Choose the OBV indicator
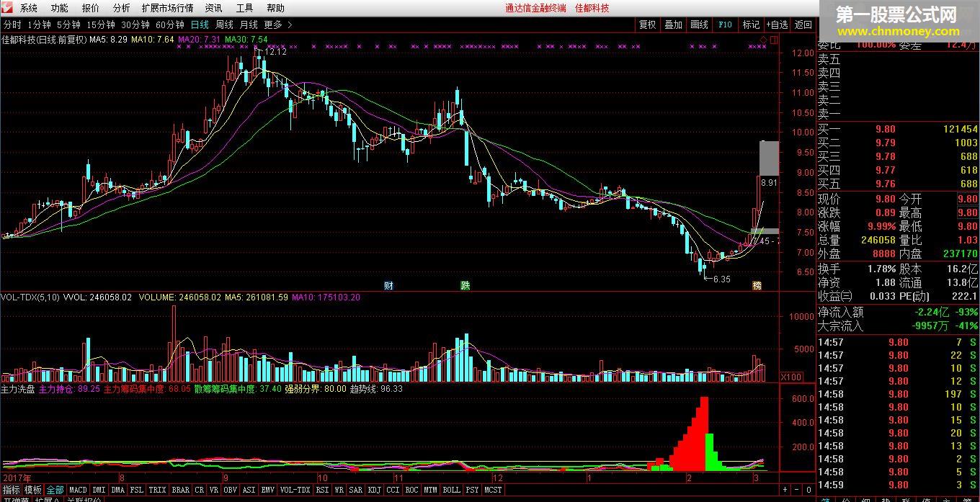 click(231, 490)
